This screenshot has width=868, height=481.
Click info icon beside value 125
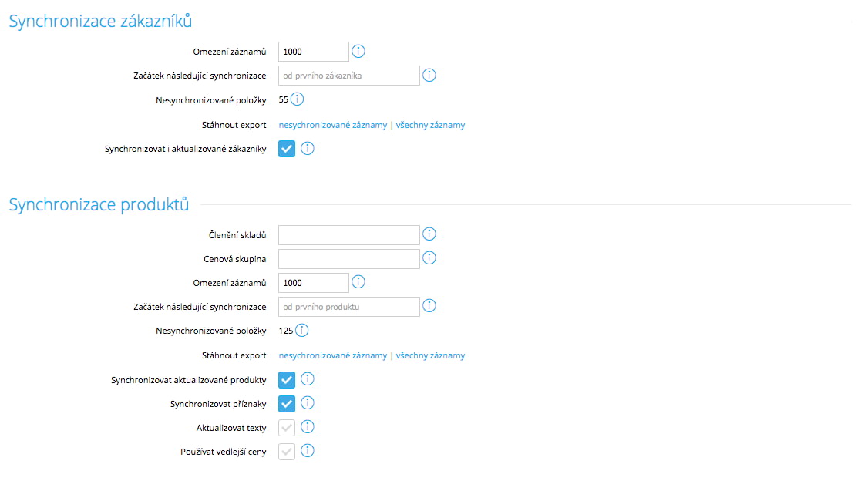[x=301, y=331]
